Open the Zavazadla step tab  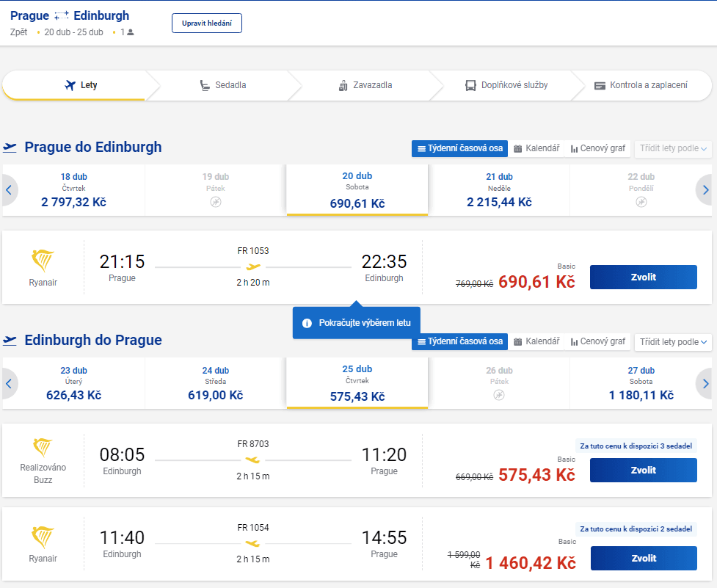click(x=365, y=85)
